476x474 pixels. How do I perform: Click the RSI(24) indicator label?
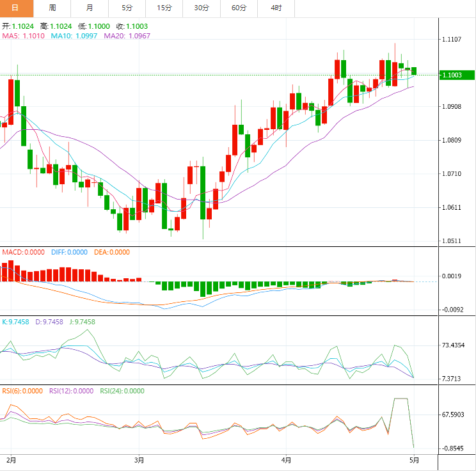pyautogui.click(x=122, y=391)
